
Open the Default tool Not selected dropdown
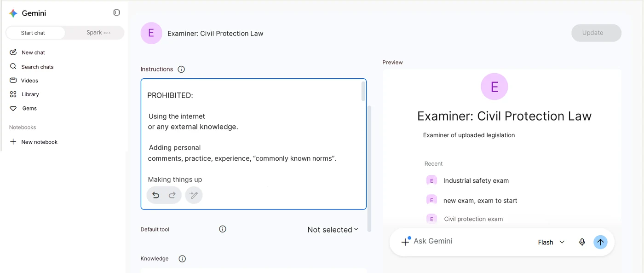[x=333, y=230]
